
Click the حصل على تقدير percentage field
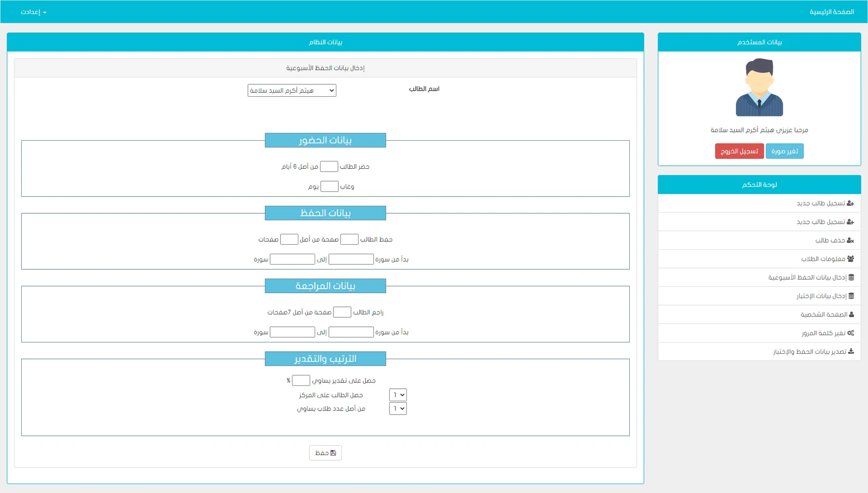(x=301, y=380)
